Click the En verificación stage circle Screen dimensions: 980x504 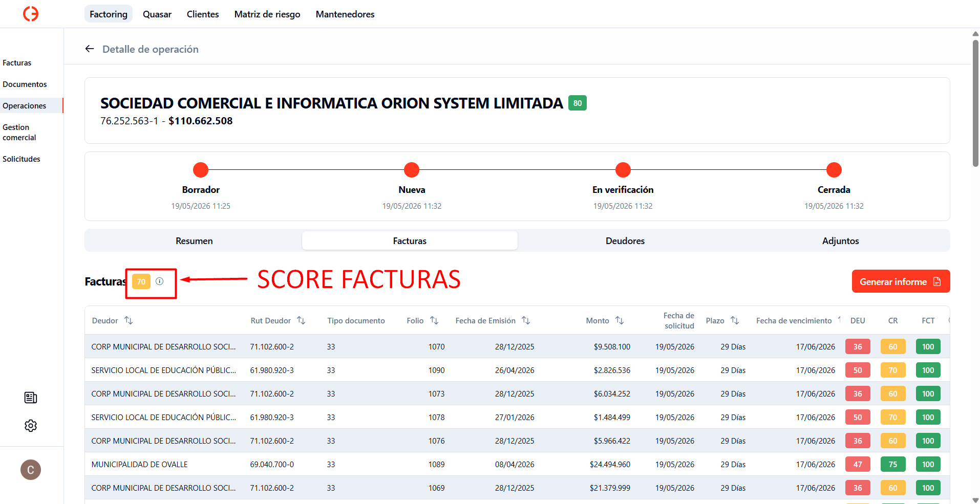click(623, 170)
